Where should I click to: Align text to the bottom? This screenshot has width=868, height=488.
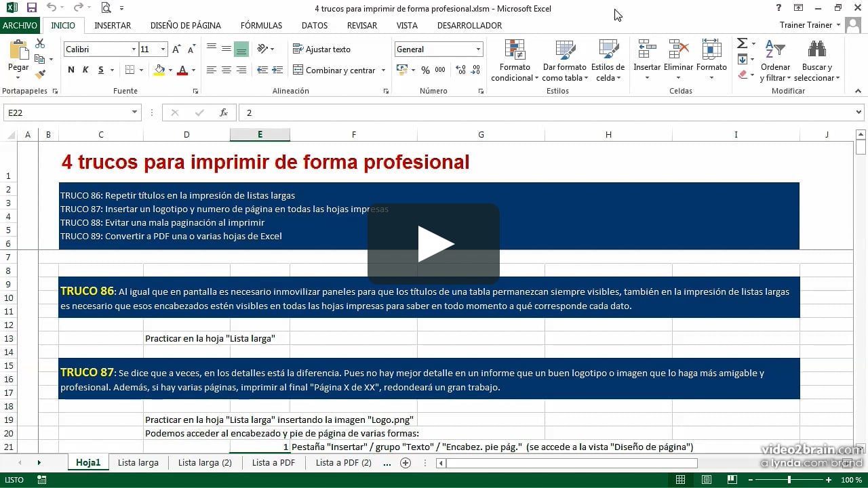coord(241,49)
